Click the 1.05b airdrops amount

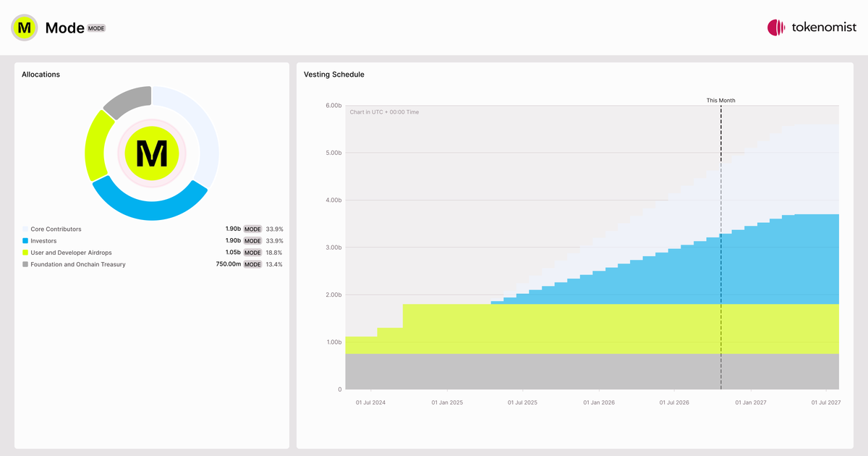[232, 253]
